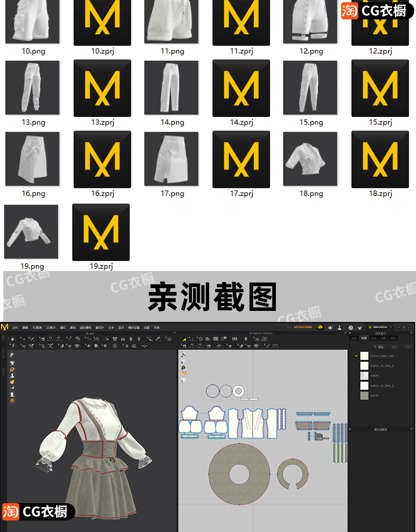Viewport: 416px width, 532px height.
Task: Open the 文件 (File) menu
Action: [15, 328]
